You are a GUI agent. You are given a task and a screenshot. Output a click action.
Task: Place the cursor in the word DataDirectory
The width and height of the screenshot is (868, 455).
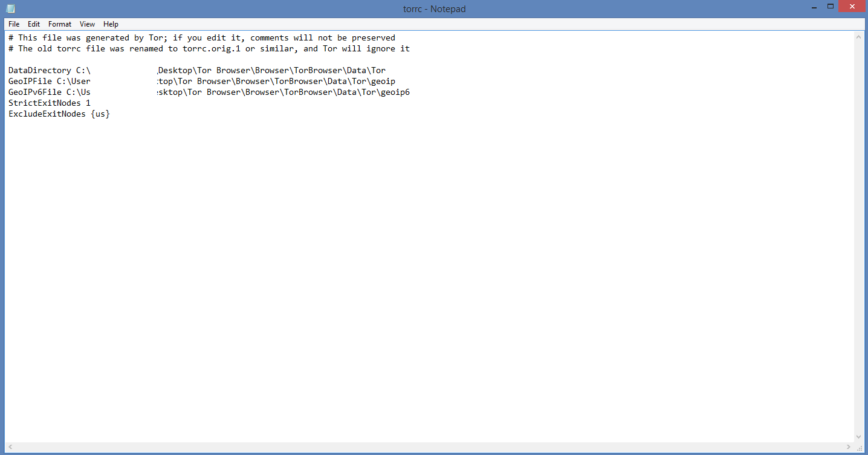click(39, 71)
